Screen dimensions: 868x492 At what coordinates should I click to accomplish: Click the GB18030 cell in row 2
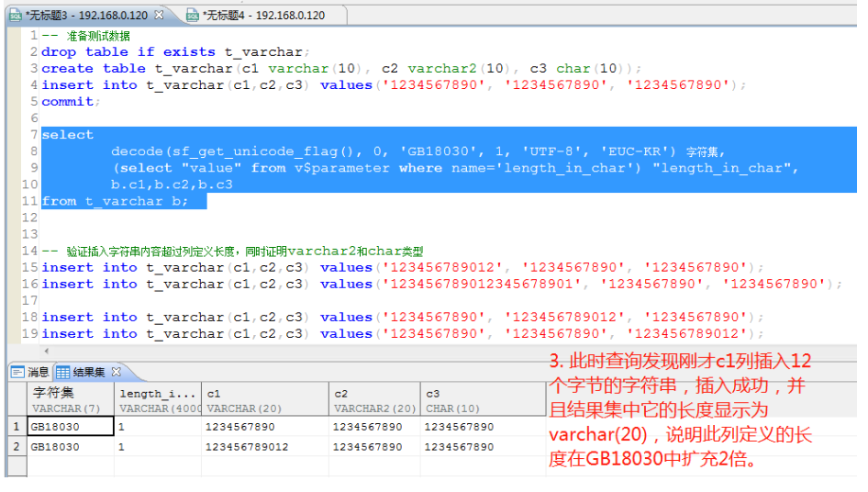click(71, 447)
